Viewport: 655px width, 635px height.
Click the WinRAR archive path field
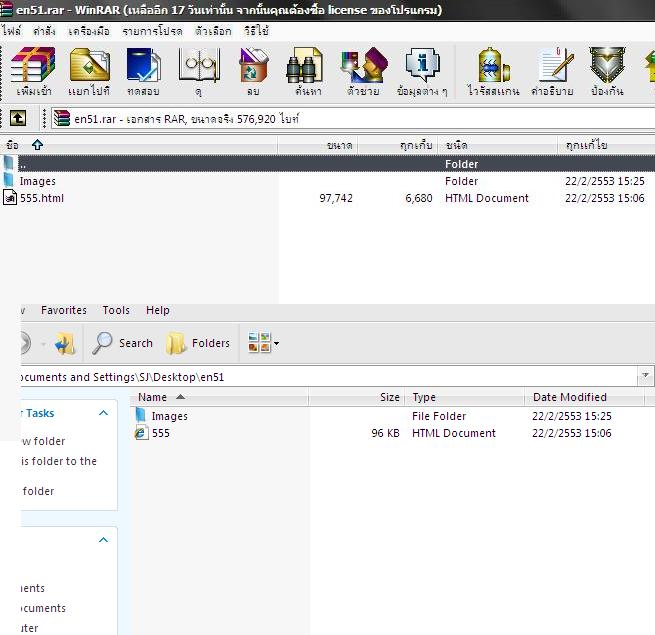(x=353, y=119)
